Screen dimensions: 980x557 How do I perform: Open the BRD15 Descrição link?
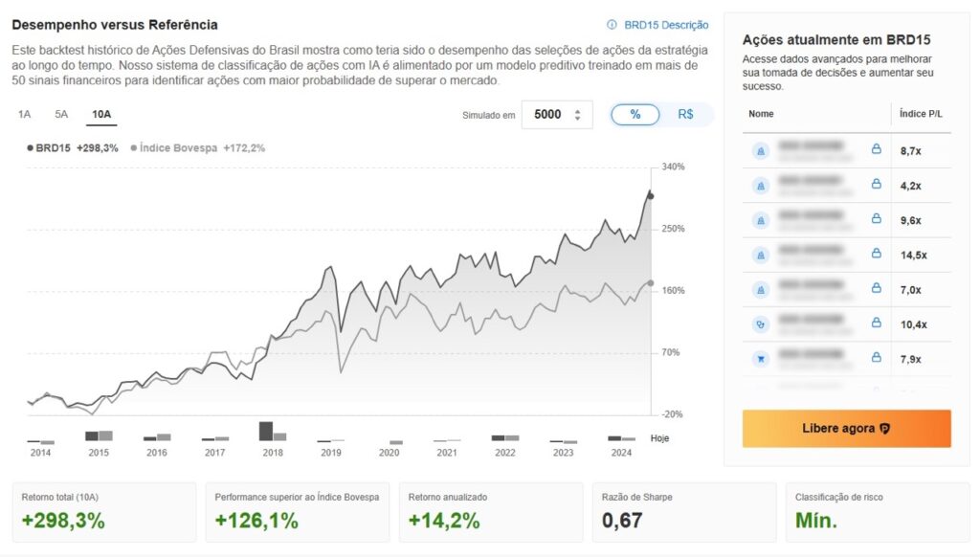[666, 25]
